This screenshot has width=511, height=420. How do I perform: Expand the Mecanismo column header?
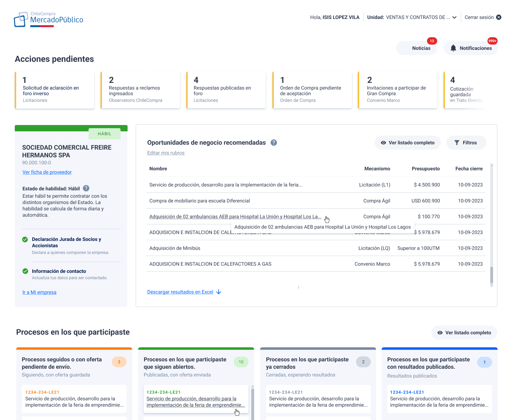[377, 169]
